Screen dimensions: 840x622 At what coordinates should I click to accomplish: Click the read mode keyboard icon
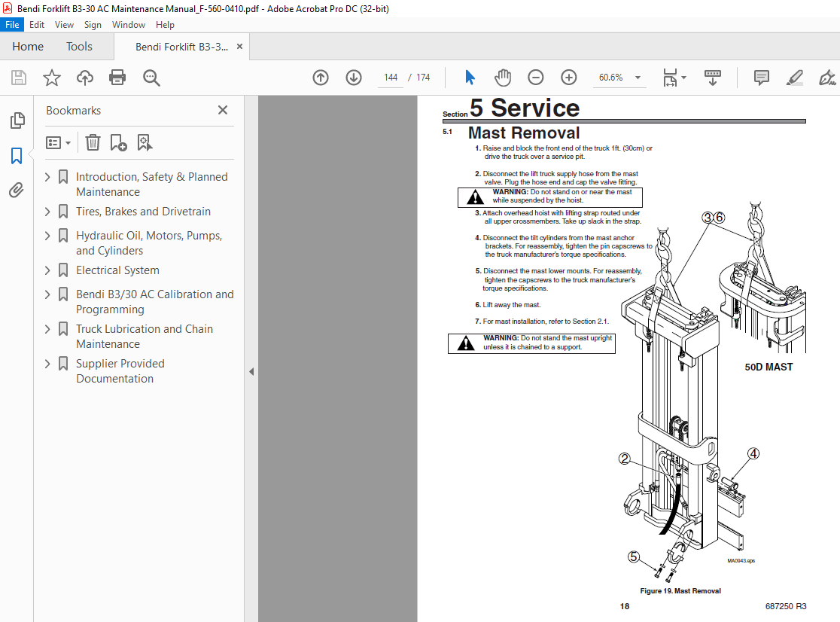pyautogui.click(x=713, y=78)
